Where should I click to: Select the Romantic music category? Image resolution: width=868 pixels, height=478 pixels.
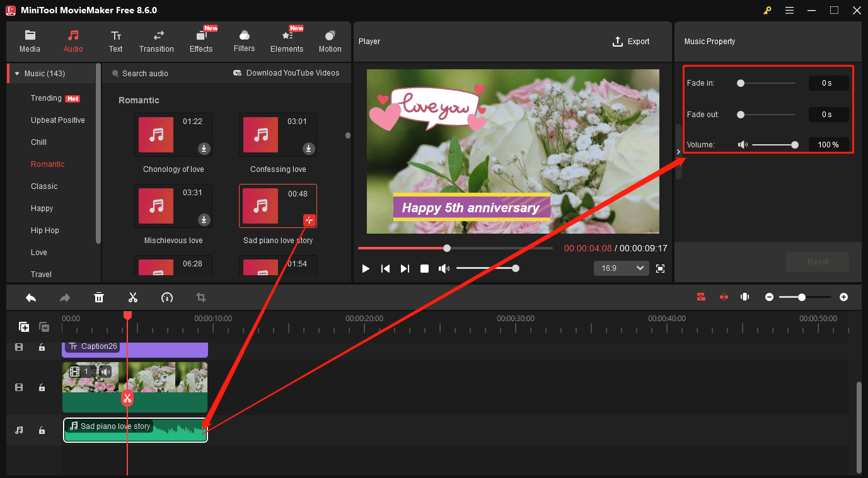(x=47, y=164)
